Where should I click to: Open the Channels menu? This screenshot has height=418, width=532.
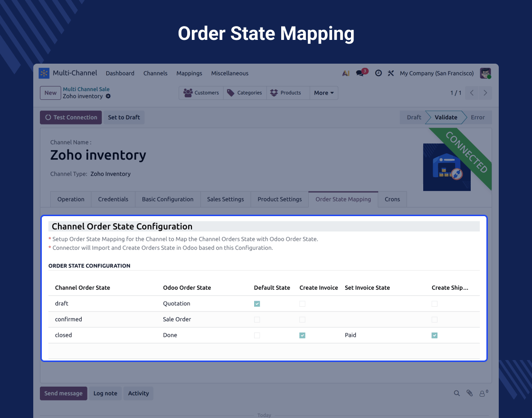pyautogui.click(x=155, y=73)
